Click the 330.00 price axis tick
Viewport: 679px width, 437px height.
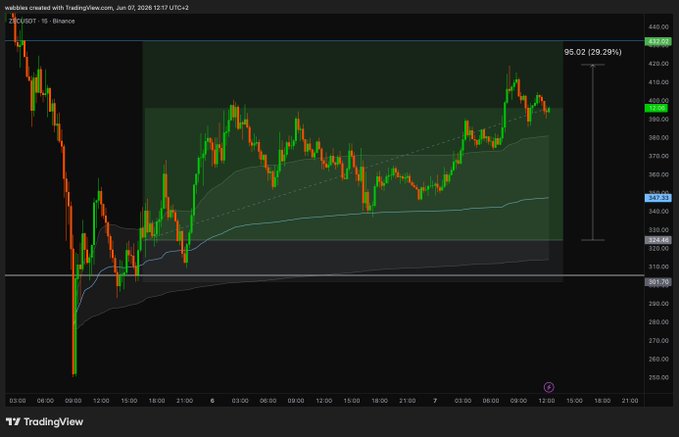(658, 230)
